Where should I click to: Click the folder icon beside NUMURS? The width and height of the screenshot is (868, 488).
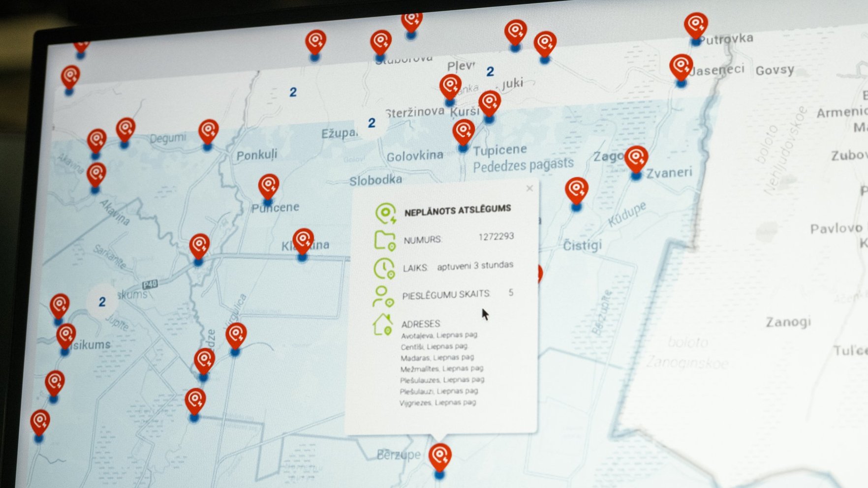(x=384, y=241)
